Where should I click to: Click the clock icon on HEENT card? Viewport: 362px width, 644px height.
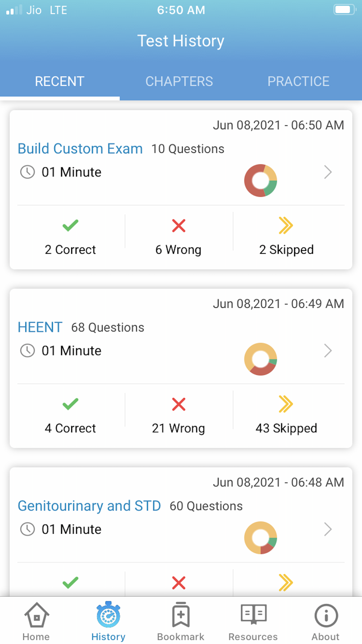(x=28, y=351)
